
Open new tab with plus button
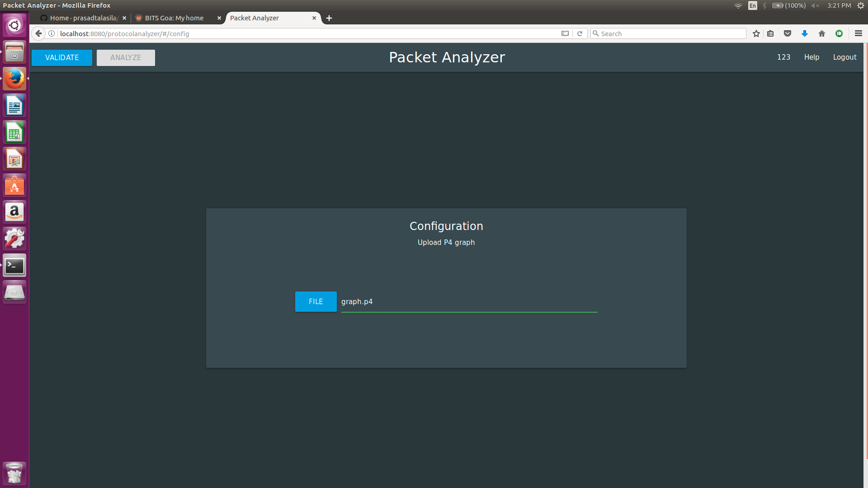click(x=329, y=18)
